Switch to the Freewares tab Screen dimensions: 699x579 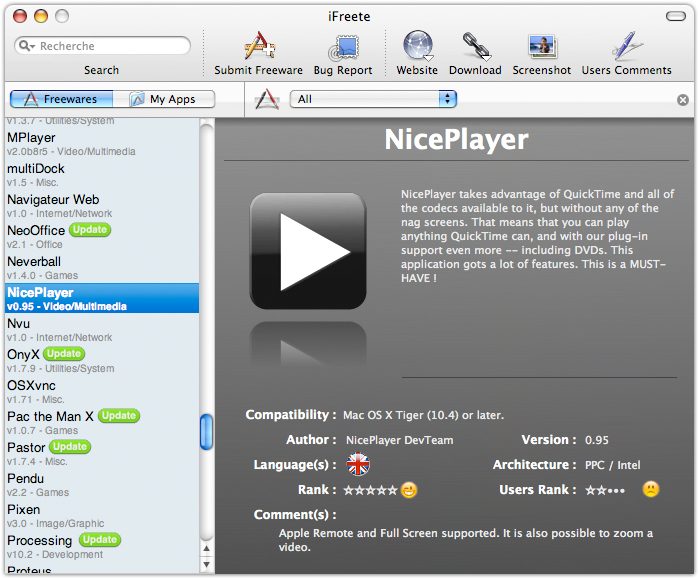62,99
